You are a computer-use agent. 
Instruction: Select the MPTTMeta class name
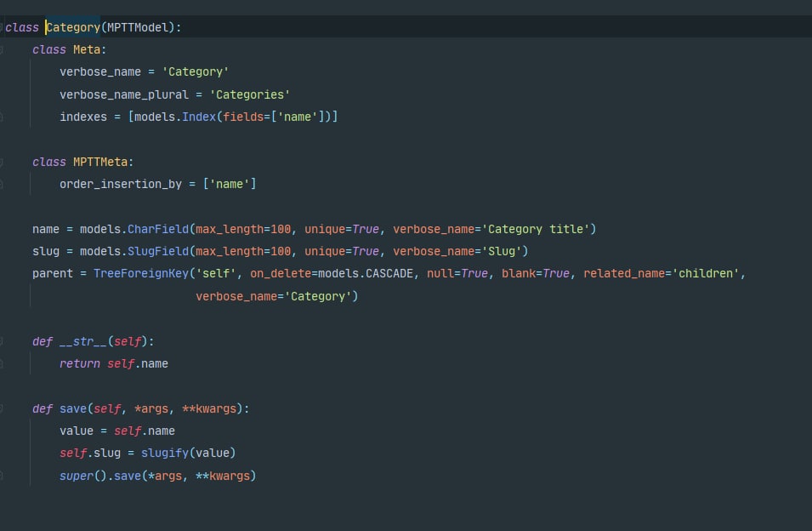pos(100,163)
